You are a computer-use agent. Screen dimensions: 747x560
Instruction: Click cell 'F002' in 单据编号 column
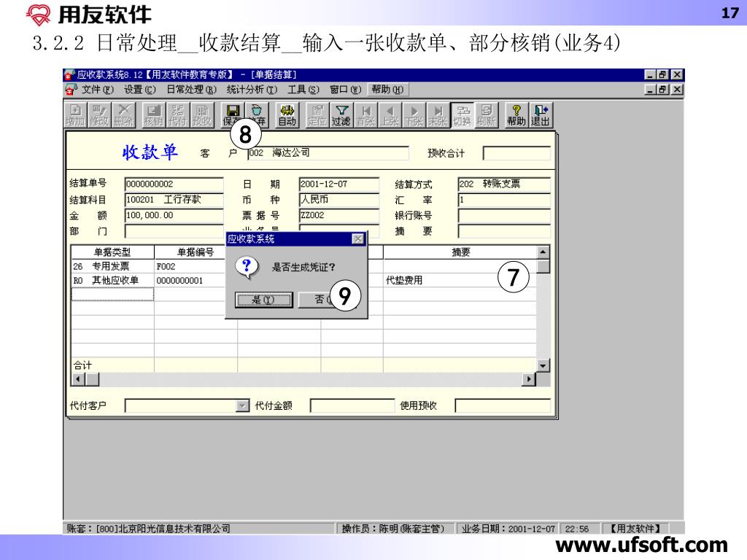196,266
